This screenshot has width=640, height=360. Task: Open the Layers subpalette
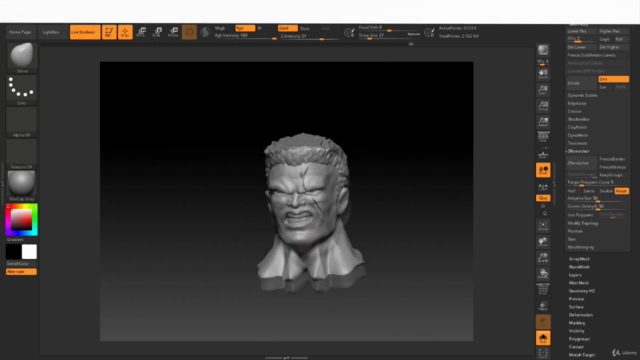point(576,275)
